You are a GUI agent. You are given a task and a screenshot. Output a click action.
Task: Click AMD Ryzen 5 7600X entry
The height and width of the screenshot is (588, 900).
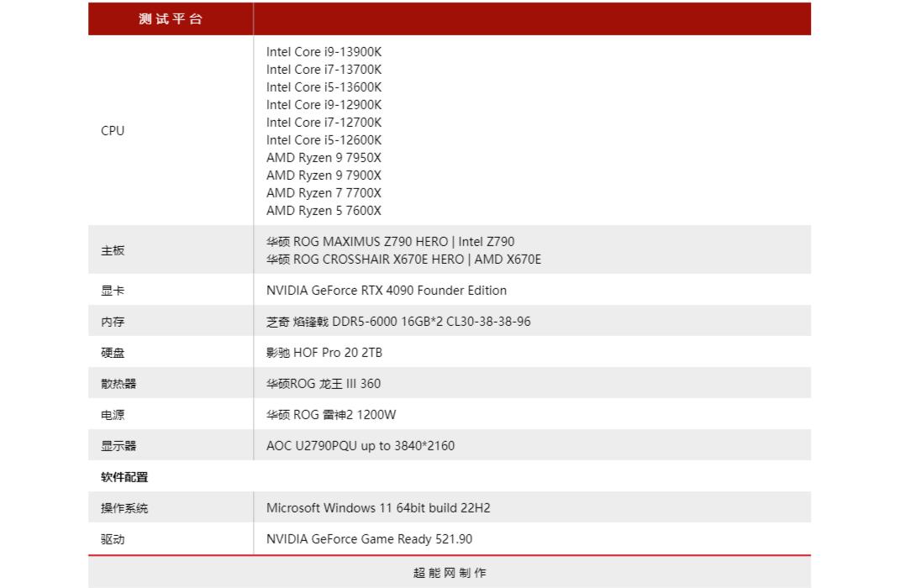pos(324,211)
